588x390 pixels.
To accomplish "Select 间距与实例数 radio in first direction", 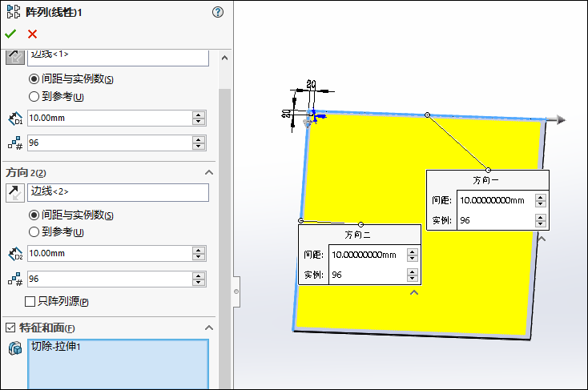I will (34, 79).
